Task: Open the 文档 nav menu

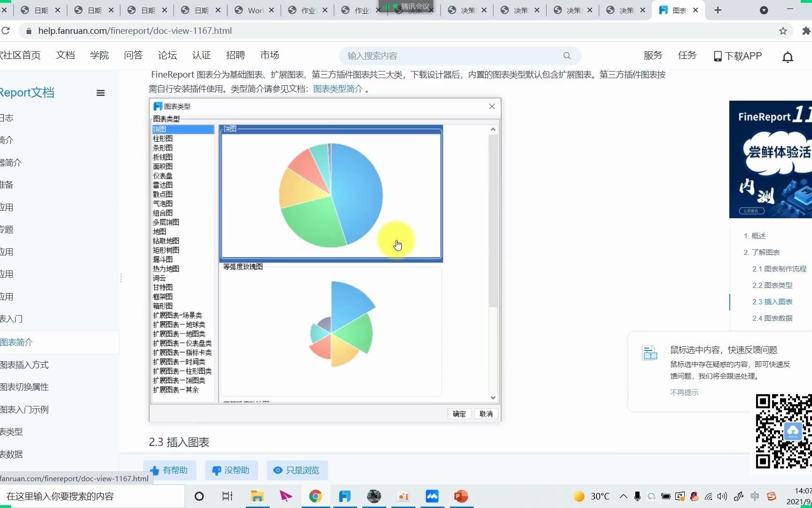Action: point(65,55)
